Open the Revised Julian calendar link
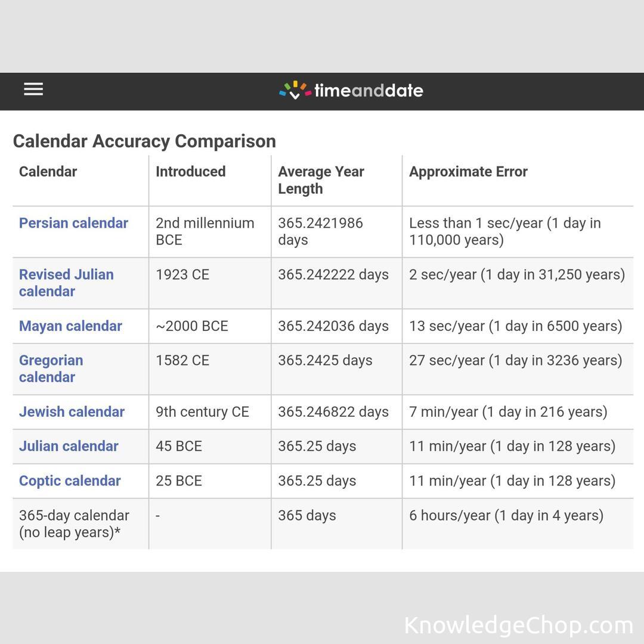The height and width of the screenshot is (644, 644). tap(66, 283)
